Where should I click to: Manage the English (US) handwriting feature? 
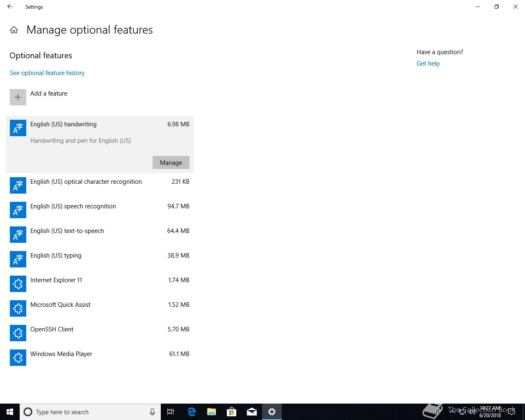(x=171, y=162)
